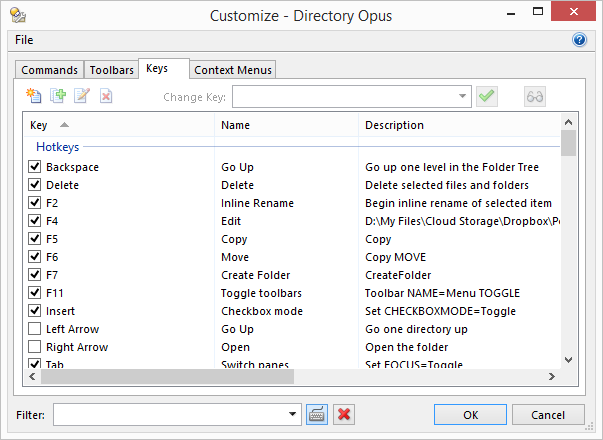Click inside the Filter text field
The image size is (603, 440).
point(169,415)
